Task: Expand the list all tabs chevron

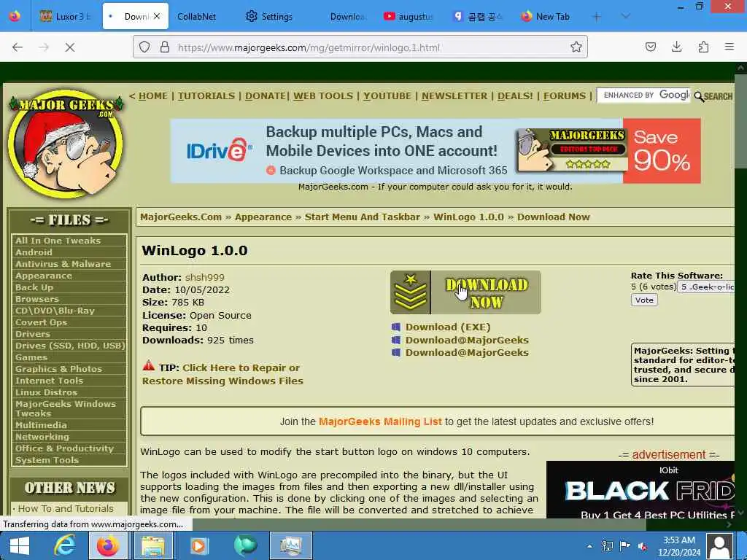Action: click(625, 17)
